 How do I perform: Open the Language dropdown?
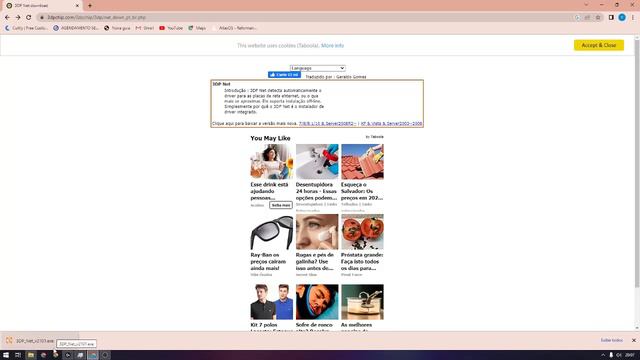(x=318, y=68)
